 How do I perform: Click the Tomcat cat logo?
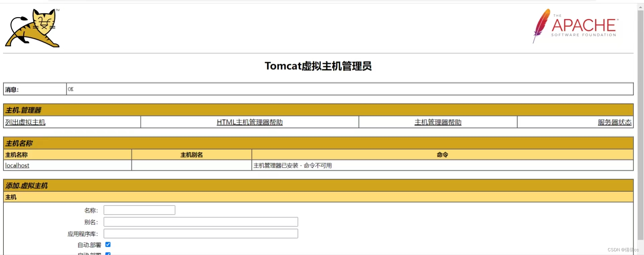click(32, 28)
